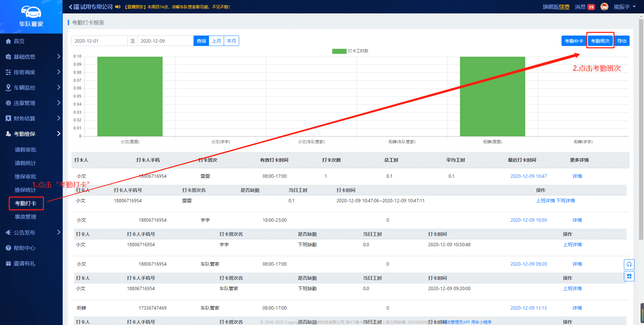Click the 续费 renewal link
This screenshot has width=644, height=325.
(564, 7)
